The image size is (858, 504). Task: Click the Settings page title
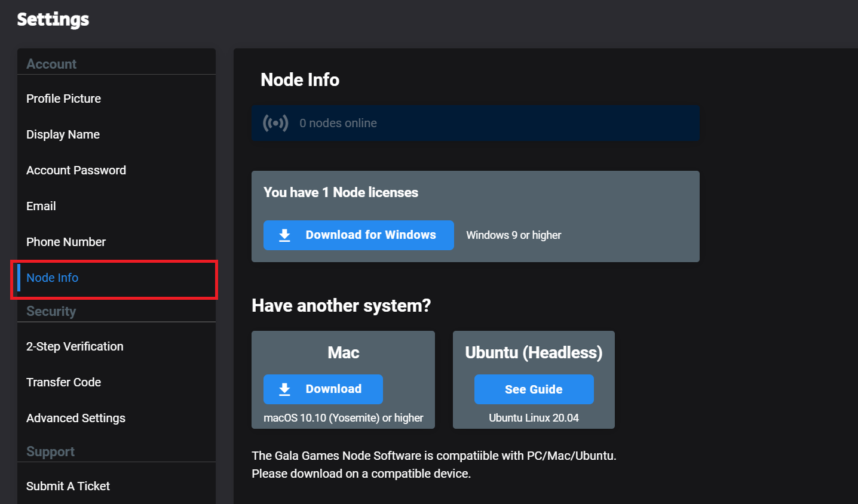(53, 19)
